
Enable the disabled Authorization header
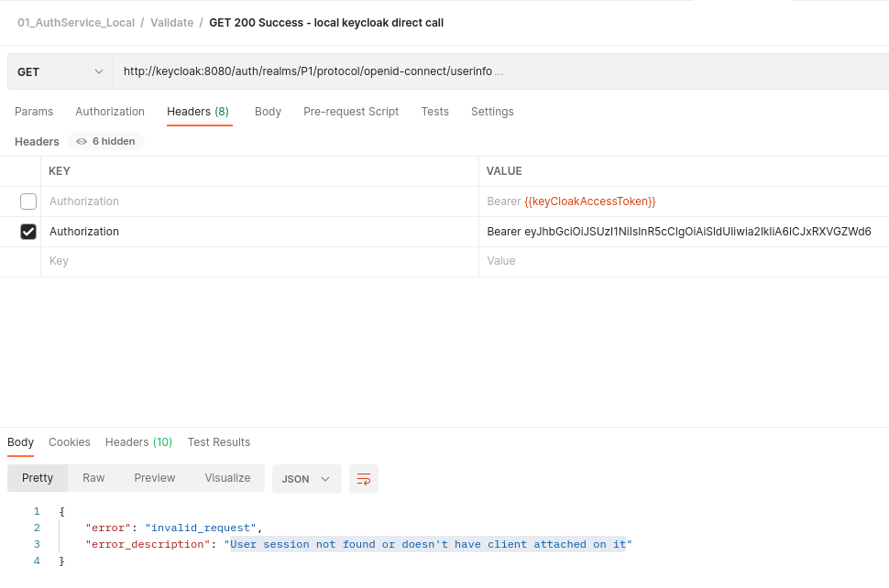(x=27, y=201)
